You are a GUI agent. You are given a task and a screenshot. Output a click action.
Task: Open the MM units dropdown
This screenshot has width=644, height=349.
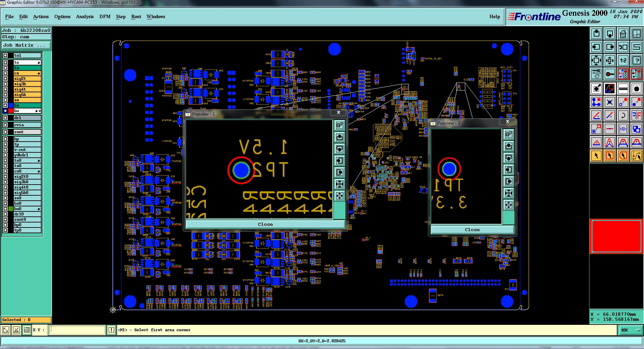630,330
